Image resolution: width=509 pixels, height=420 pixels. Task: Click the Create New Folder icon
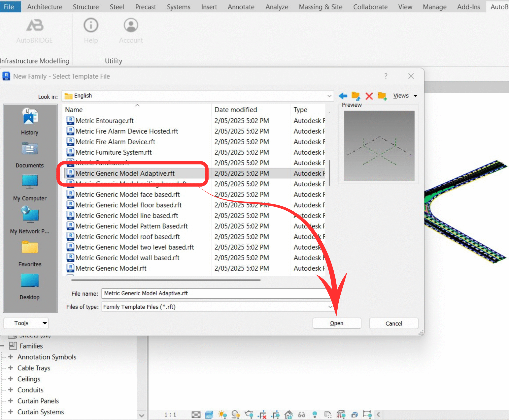pos(382,96)
